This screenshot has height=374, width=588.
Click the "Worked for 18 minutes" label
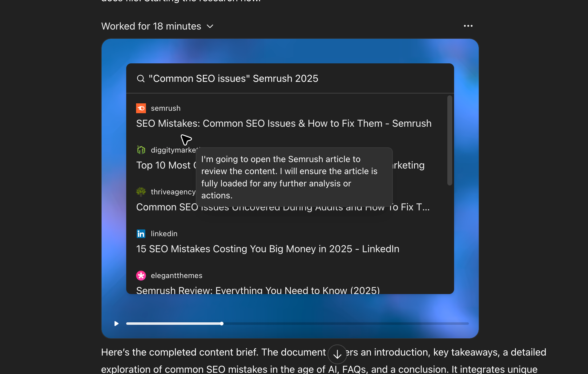coord(151,26)
